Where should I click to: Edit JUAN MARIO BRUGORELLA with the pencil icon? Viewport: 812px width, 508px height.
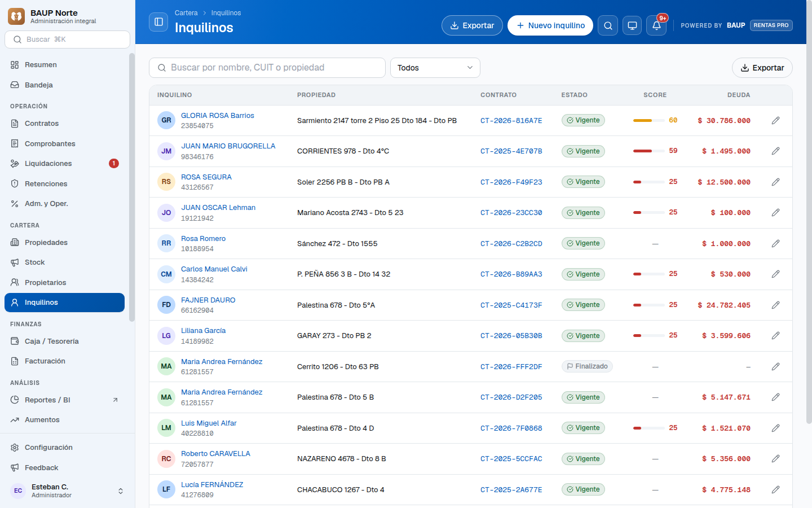[x=776, y=151]
